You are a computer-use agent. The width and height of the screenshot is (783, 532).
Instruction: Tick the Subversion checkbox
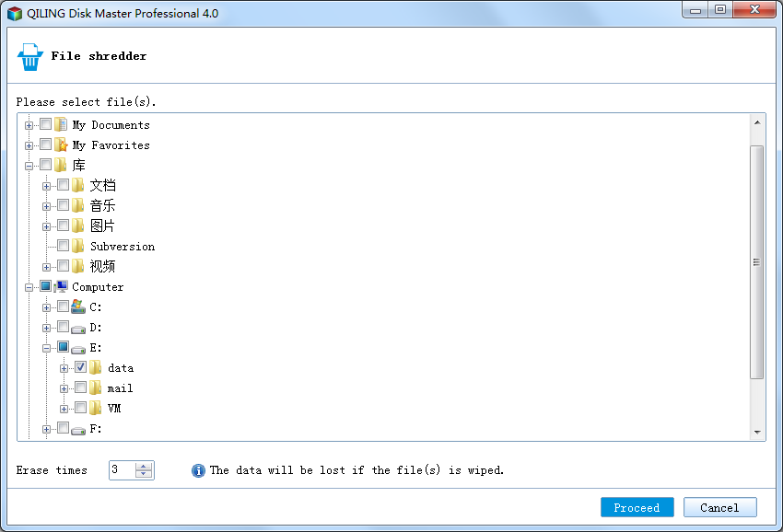pos(63,245)
